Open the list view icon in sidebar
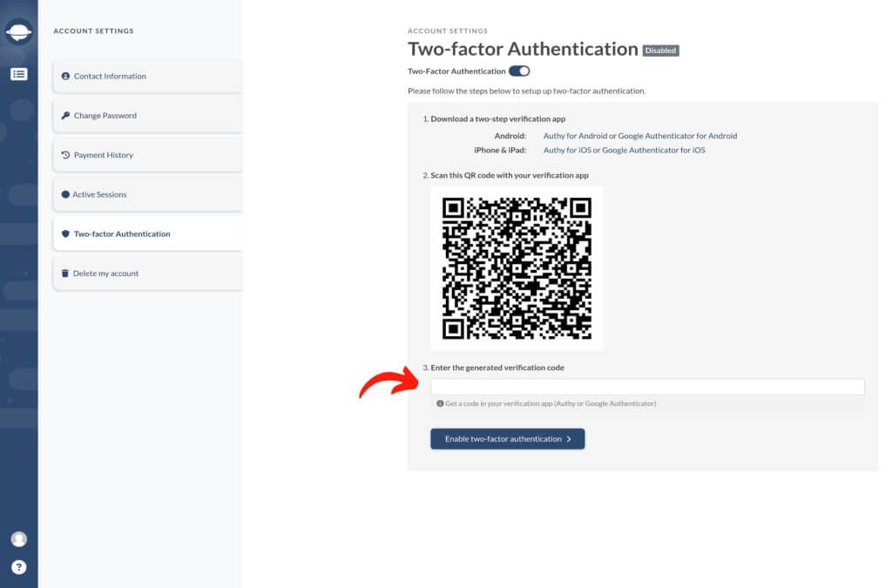The image size is (892, 588). click(x=19, y=74)
